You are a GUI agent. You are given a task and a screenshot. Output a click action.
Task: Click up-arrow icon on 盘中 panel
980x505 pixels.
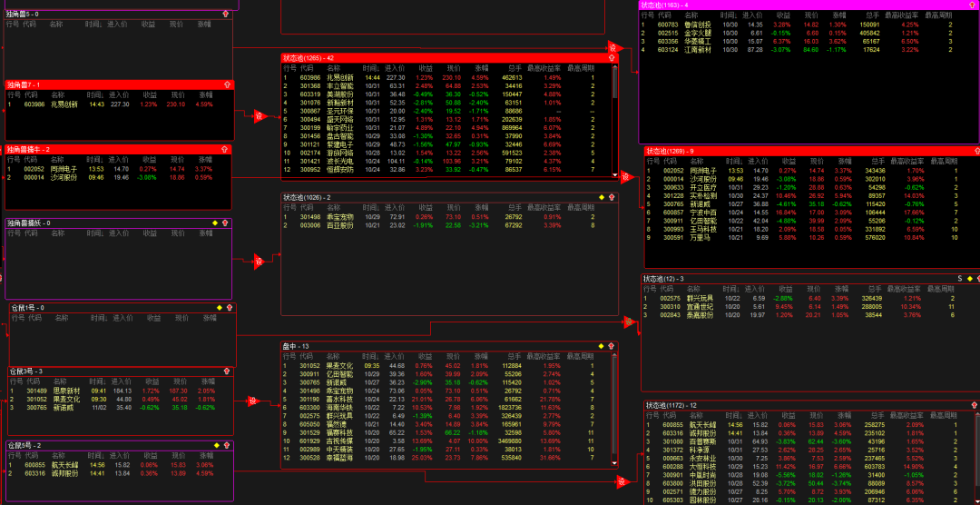tap(612, 346)
